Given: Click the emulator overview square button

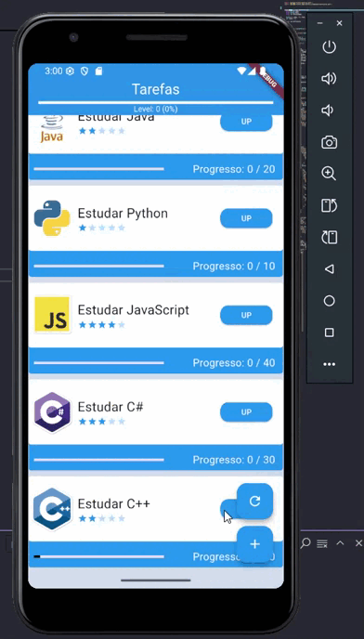Looking at the screenshot, I should pos(329,333).
